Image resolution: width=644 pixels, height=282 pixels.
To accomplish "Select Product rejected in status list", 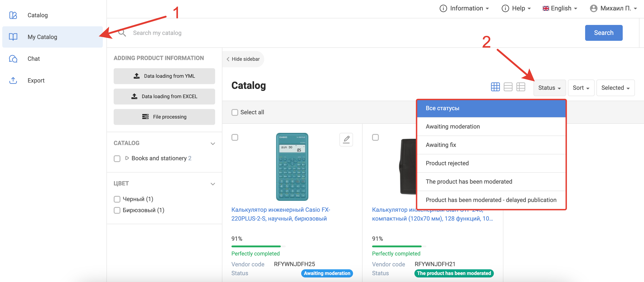I will pos(447,163).
